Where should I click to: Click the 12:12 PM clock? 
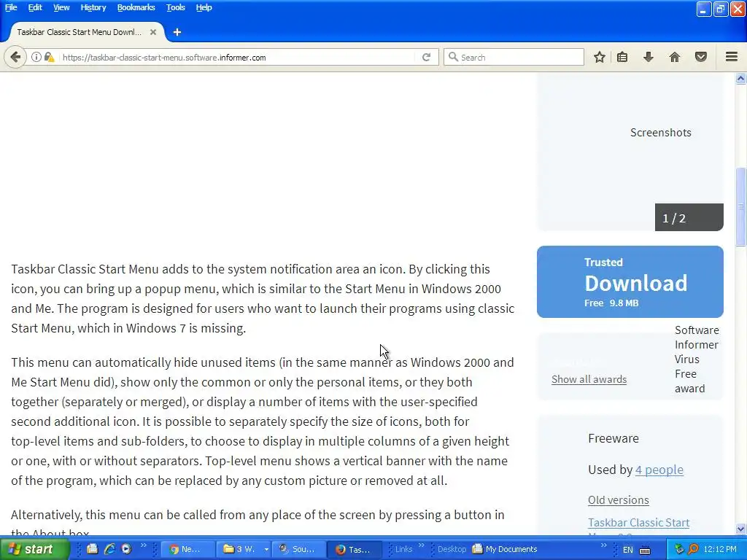(720, 549)
